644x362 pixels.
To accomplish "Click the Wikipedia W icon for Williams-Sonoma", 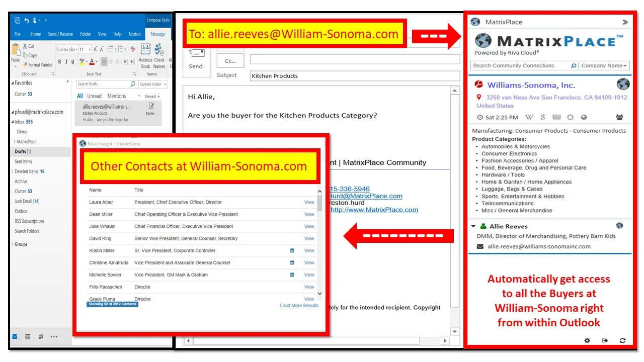I will (x=529, y=117).
